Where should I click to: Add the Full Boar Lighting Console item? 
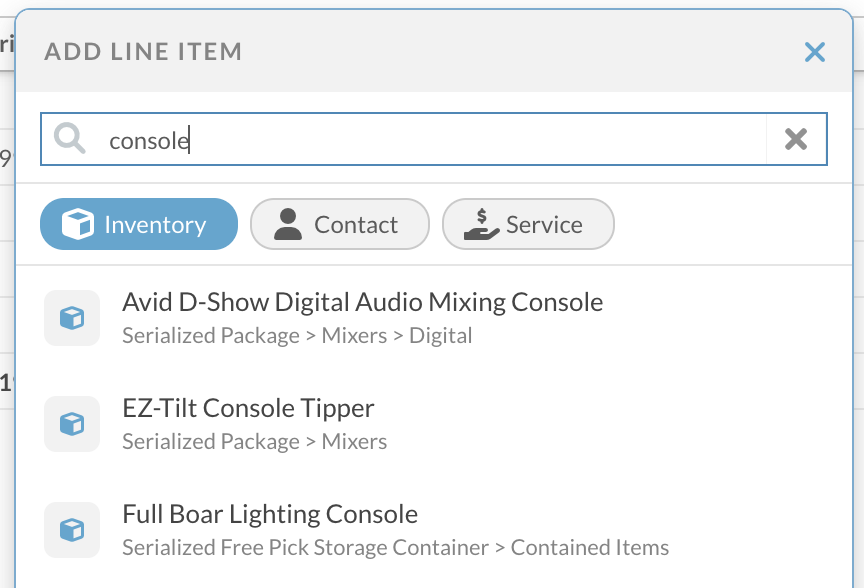point(270,514)
